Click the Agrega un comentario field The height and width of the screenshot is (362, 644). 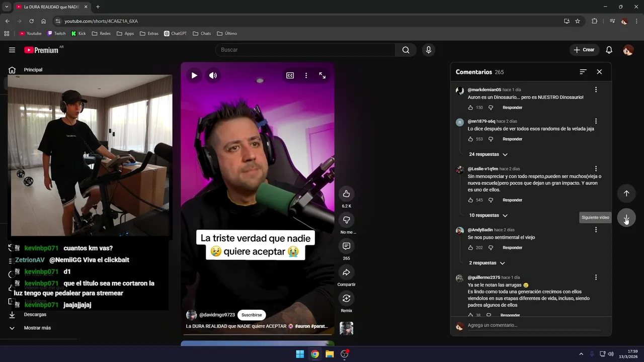[534, 325]
